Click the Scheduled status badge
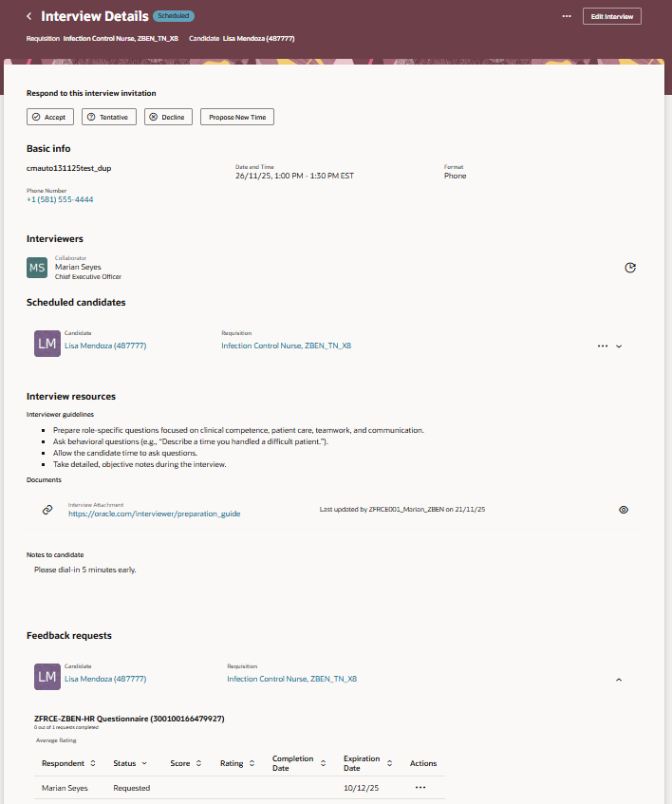The height and width of the screenshot is (804, 672). pyautogui.click(x=174, y=16)
